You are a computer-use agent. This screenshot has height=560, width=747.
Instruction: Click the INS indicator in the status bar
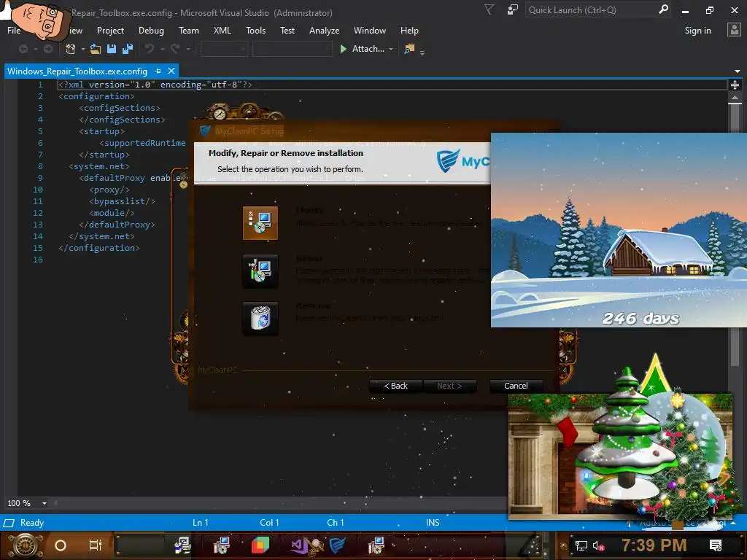pyautogui.click(x=433, y=523)
